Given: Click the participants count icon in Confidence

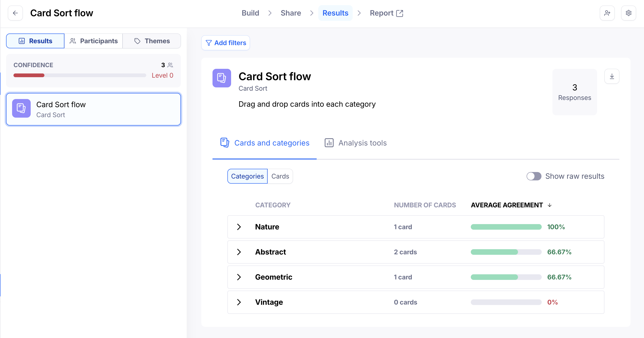Looking at the screenshot, I should pos(170,65).
